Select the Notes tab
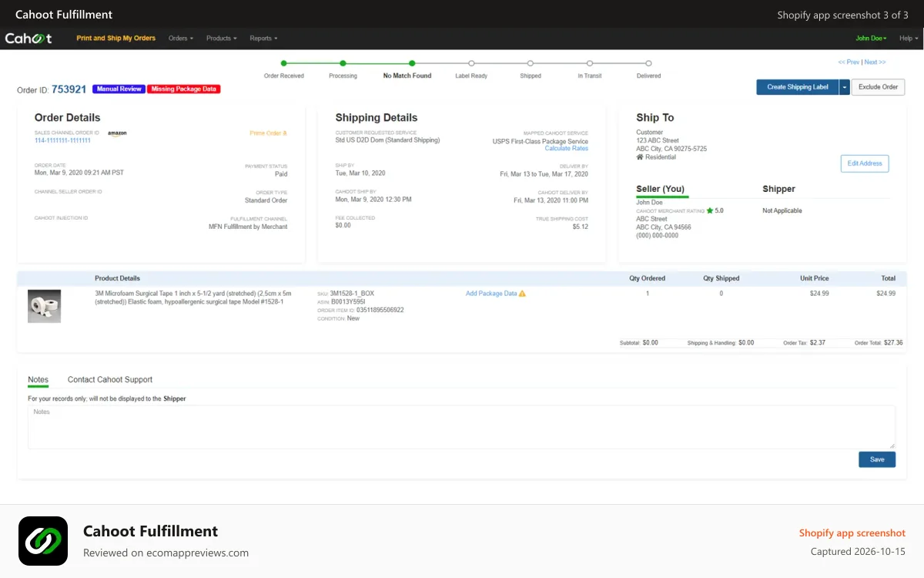The height and width of the screenshot is (578, 924). [x=38, y=380]
